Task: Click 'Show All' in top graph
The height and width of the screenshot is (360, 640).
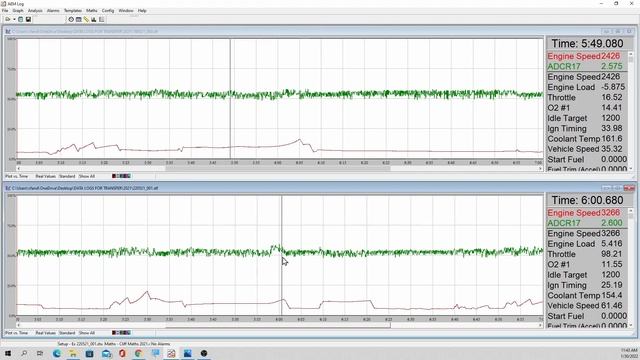Action: coord(87,176)
